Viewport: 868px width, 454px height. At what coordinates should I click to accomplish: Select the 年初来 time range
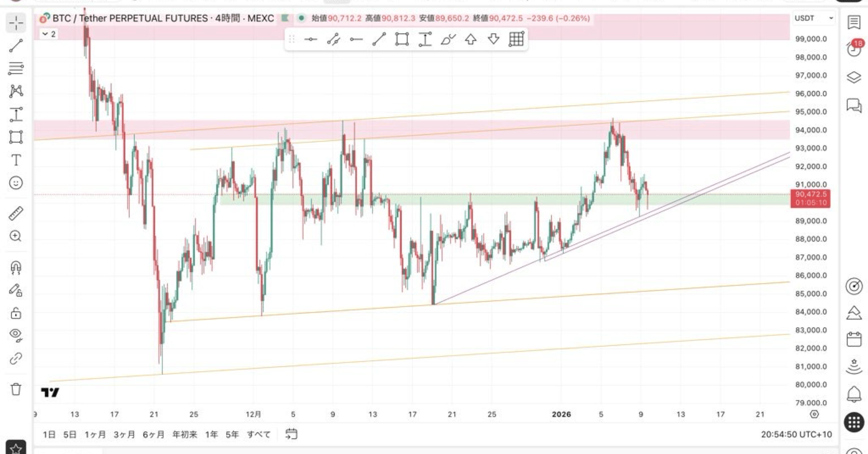click(x=184, y=435)
